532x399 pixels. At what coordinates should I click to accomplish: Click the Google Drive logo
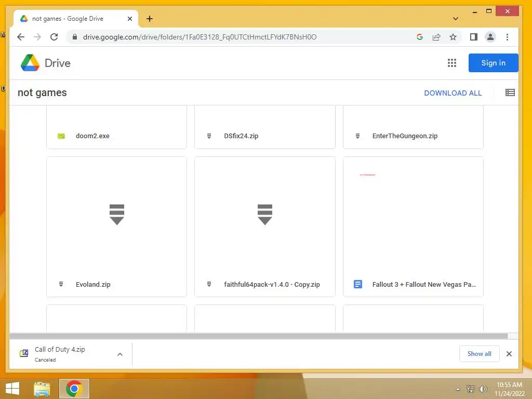point(46,63)
